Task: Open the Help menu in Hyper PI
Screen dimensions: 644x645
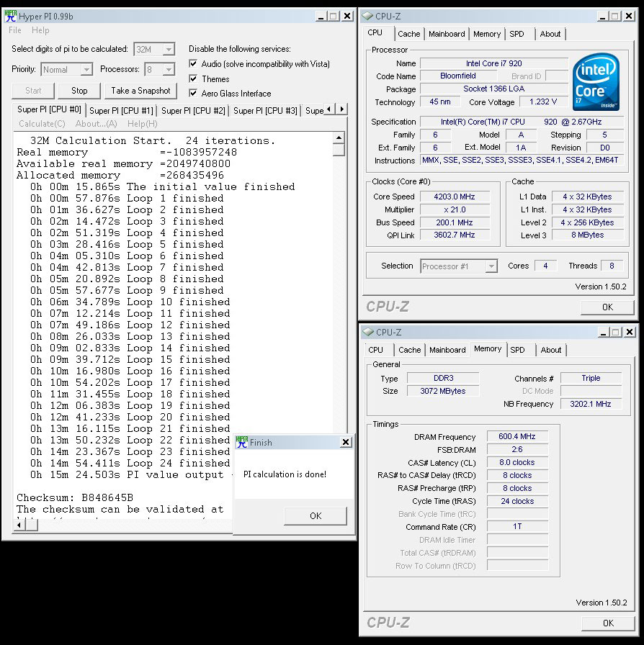Action: [x=40, y=30]
